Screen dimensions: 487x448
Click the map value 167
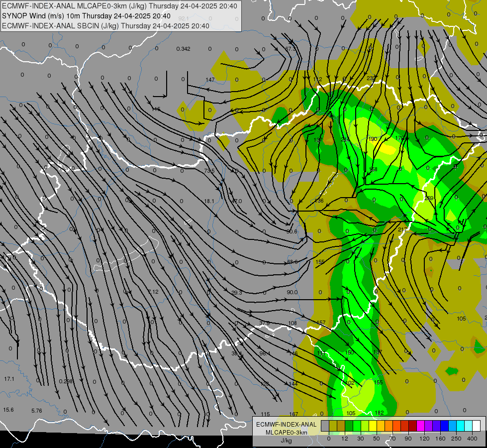(x=293, y=414)
